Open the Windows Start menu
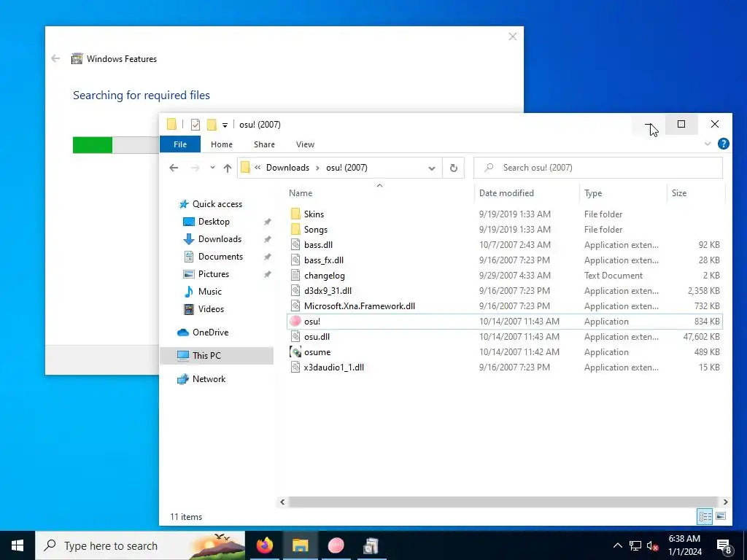Viewport: 747px width, 560px height. [18, 545]
